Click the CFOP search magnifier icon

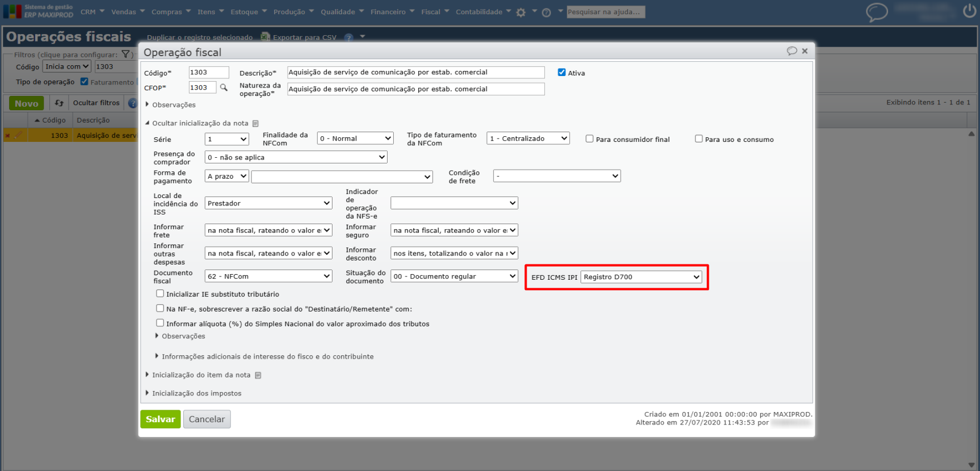click(x=224, y=87)
